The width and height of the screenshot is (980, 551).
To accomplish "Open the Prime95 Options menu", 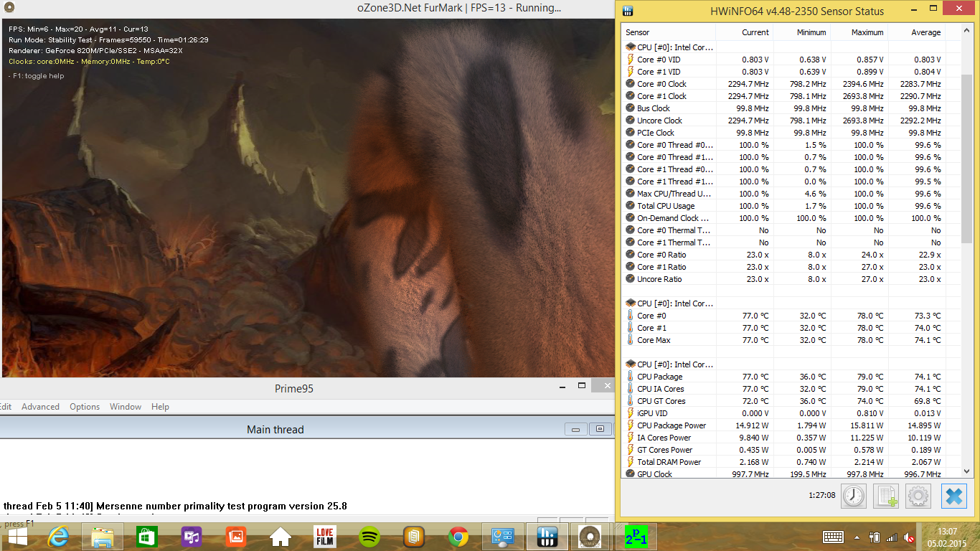I will (x=85, y=407).
